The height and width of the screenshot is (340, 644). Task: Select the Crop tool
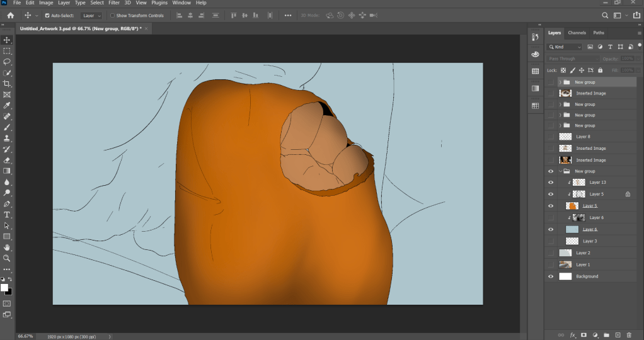[7, 84]
